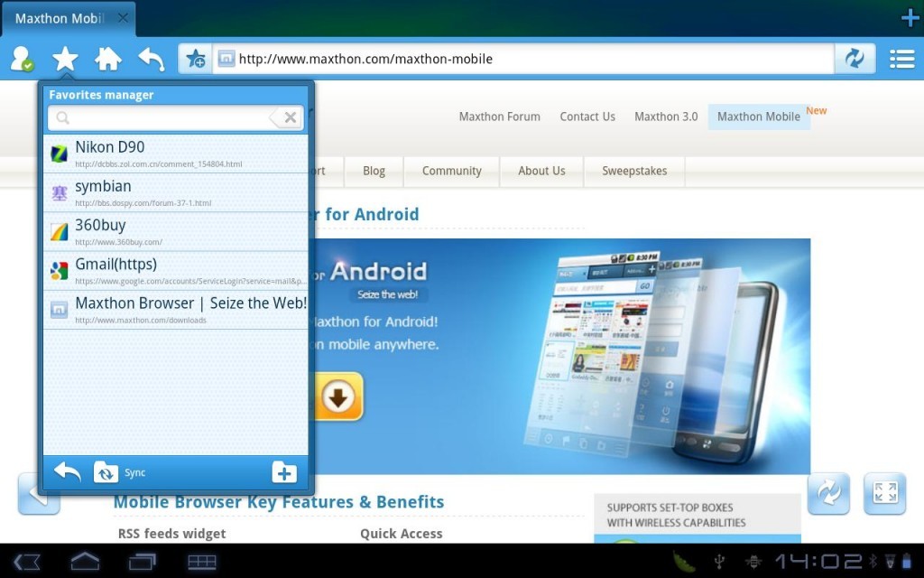Viewport: 924px width, 578px height.
Task: Open the Blog menu tab
Action: click(x=374, y=171)
